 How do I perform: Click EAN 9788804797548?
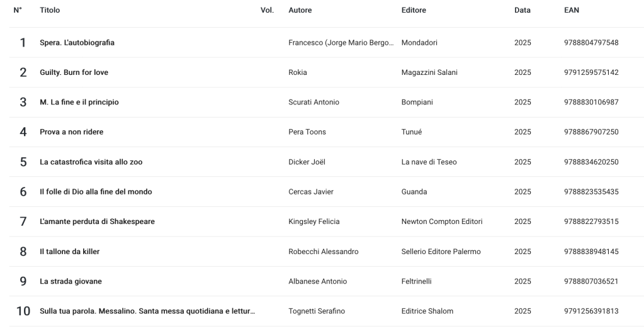[591, 43]
